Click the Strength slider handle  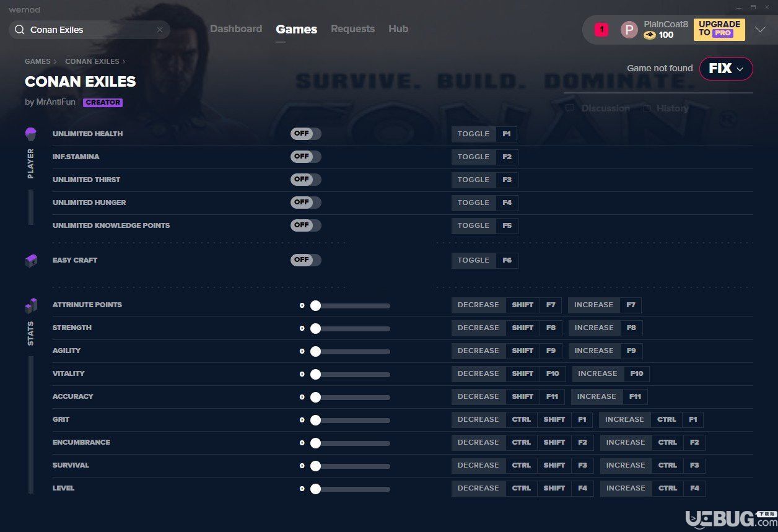click(x=315, y=328)
